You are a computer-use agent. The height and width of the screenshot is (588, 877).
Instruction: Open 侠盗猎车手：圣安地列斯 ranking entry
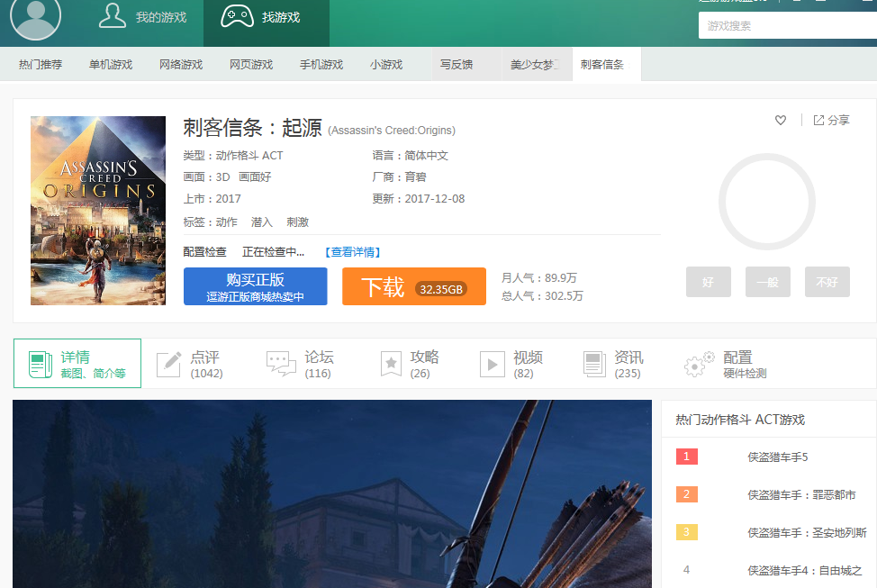[x=807, y=532]
